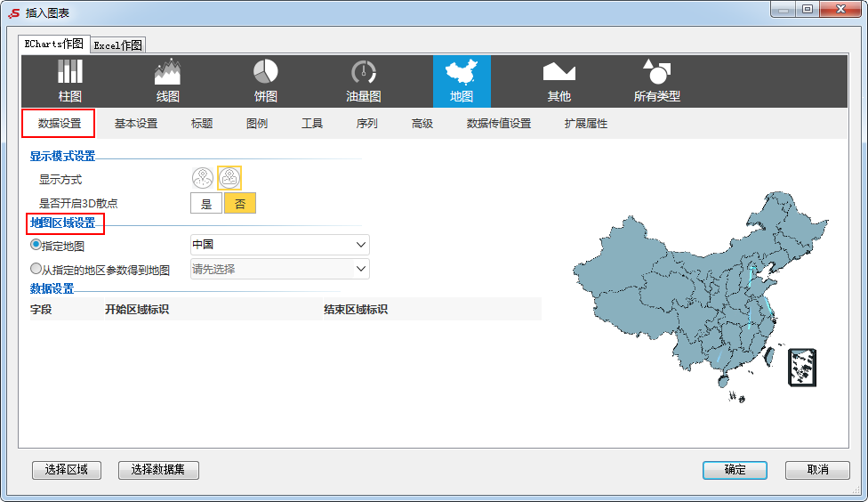
Task: Minimize the 插入图表 dialog window
Action: [x=784, y=10]
